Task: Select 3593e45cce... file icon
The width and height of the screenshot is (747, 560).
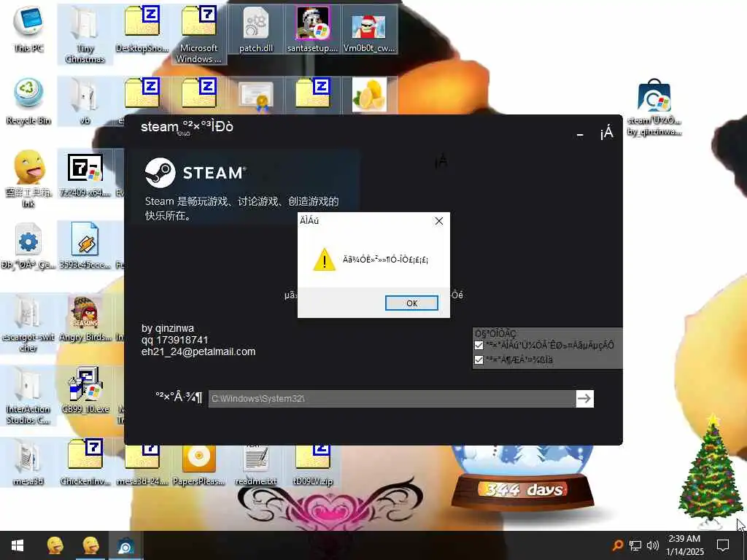Action: click(x=85, y=246)
